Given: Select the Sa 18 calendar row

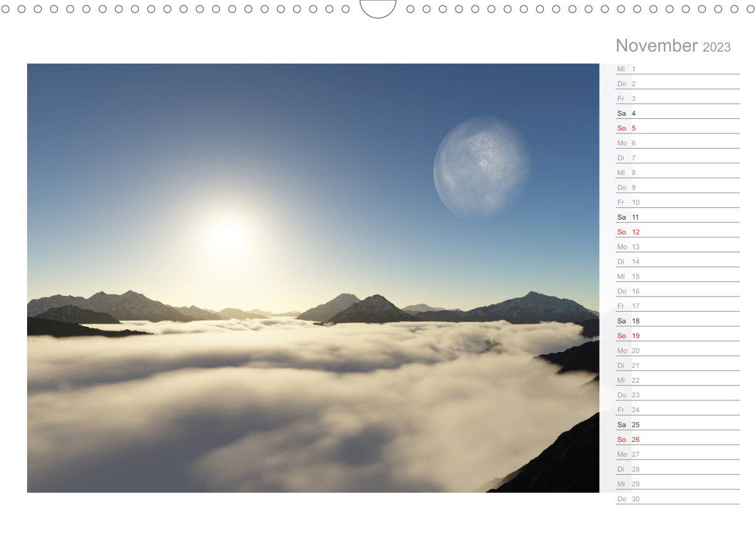Looking at the screenshot, I should click(x=677, y=320).
